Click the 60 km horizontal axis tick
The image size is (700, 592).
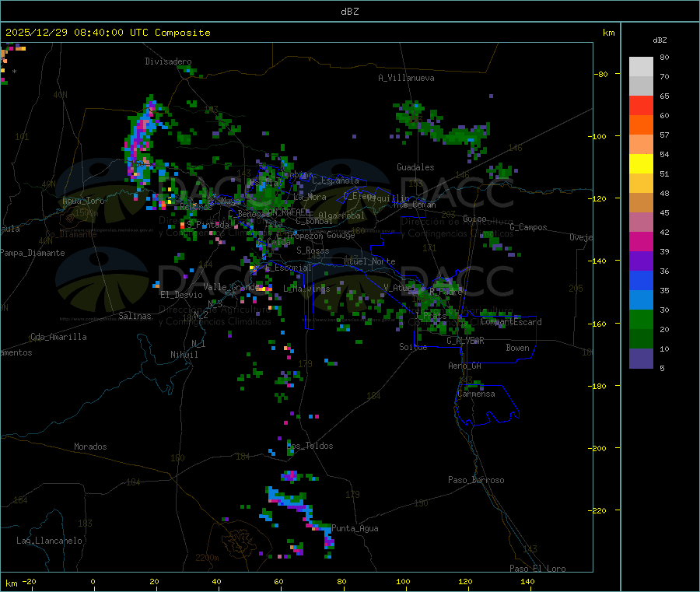tap(278, 581)
